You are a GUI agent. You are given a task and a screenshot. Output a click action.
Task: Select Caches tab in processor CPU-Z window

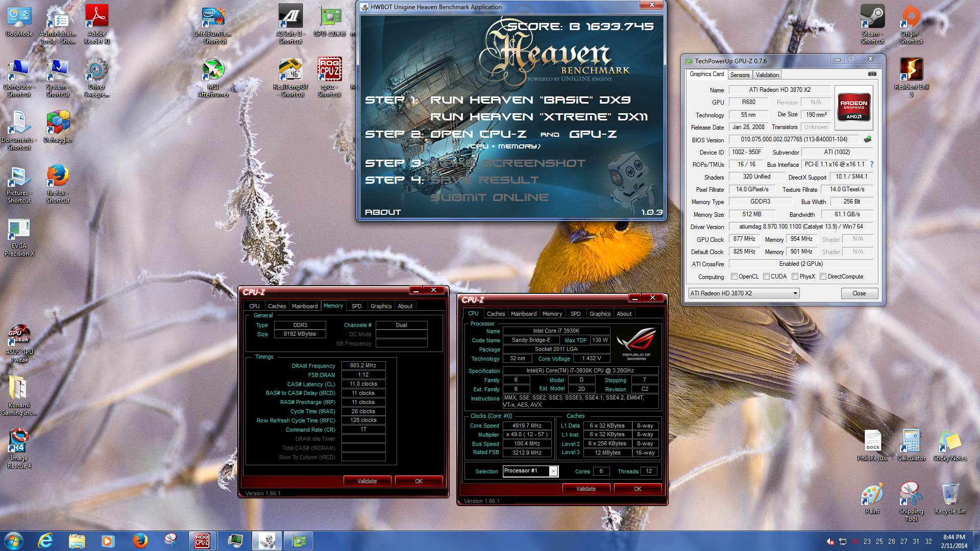[x=496, y=314]
